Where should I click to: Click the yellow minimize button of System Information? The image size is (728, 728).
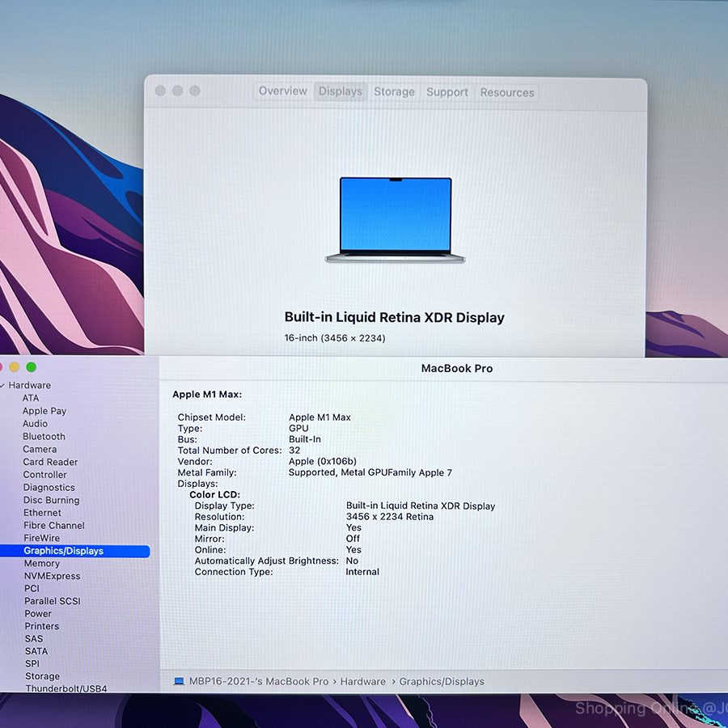pyautogui.click(x=15, y=367)
